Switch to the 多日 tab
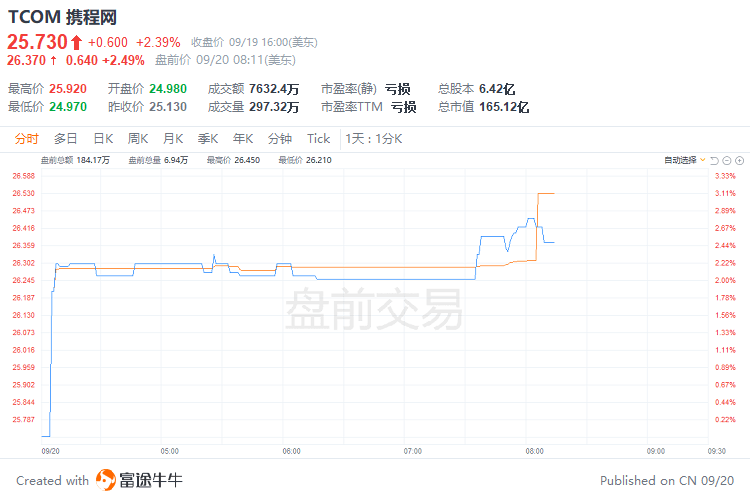Viewport: 750px width, 501px height. (66, 139)
